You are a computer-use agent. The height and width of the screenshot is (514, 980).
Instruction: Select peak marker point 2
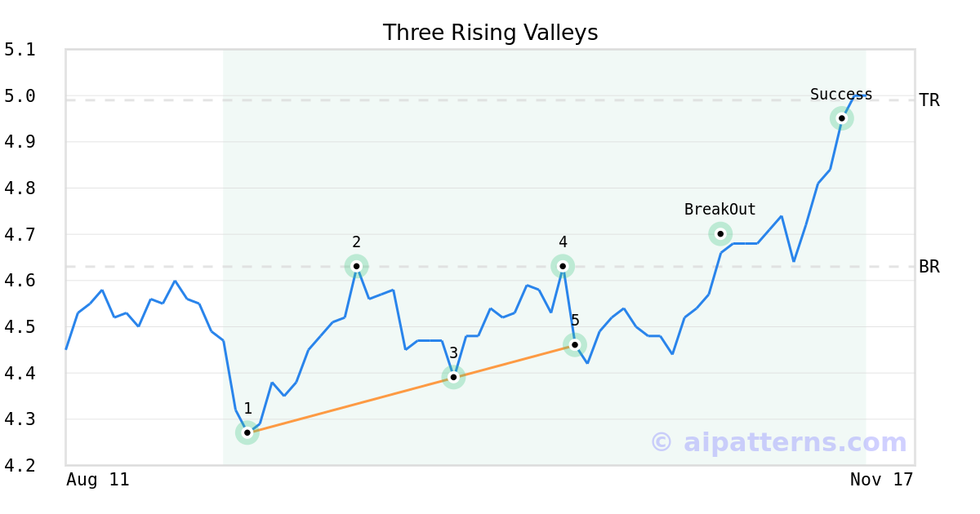[356, 266]
